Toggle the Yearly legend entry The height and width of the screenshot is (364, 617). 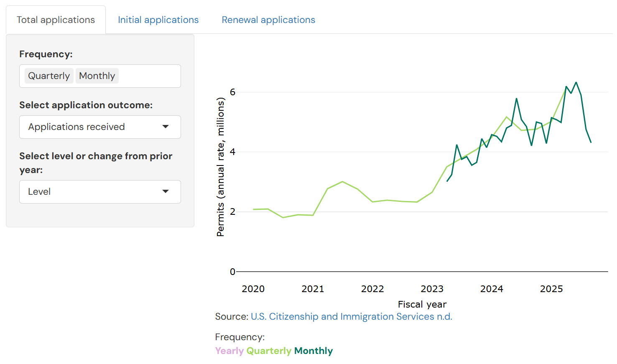[229, 351]
